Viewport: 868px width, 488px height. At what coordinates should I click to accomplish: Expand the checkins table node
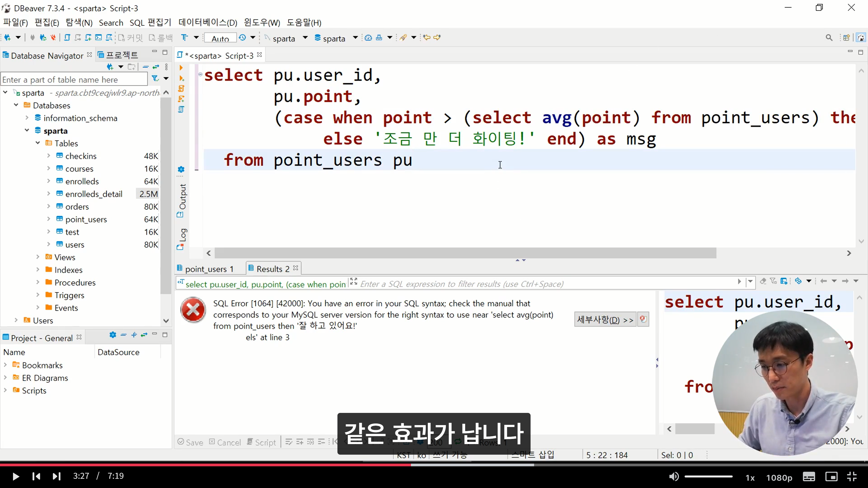coord(49,156)
